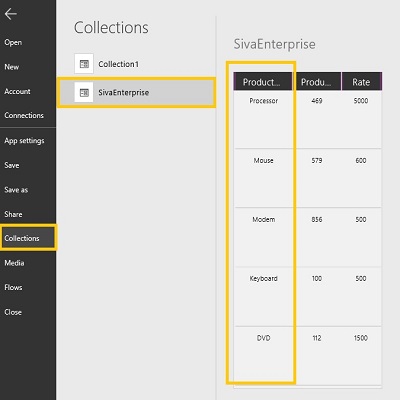Click the back arrow icon
The image size is (400, 400).
tap(11, 14)
